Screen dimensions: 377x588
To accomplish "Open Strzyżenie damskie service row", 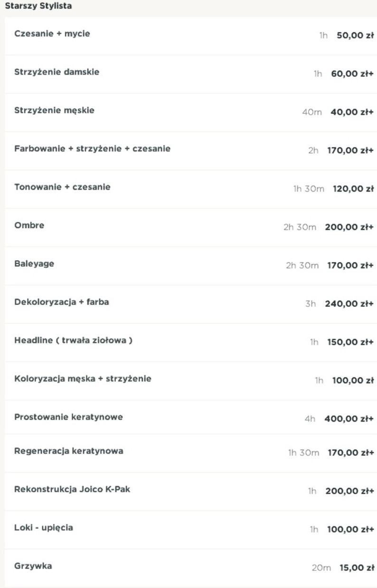I will (x=57, y=72).
